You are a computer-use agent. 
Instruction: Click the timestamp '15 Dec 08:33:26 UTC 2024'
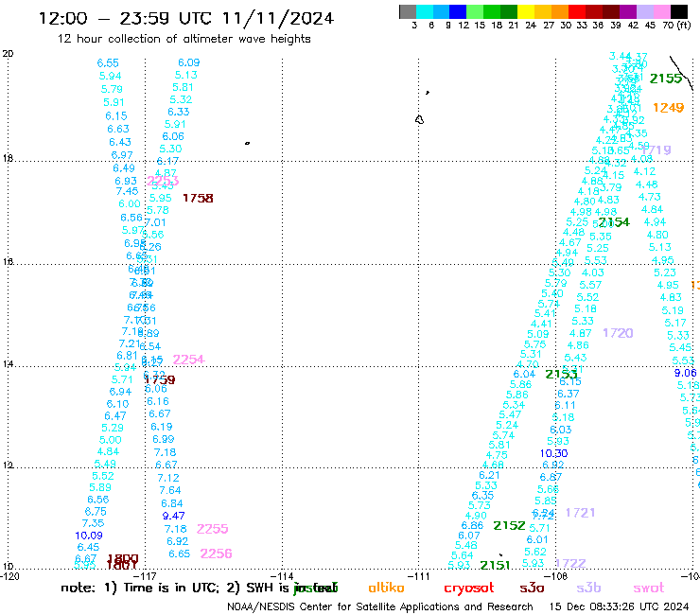(619, 606)
